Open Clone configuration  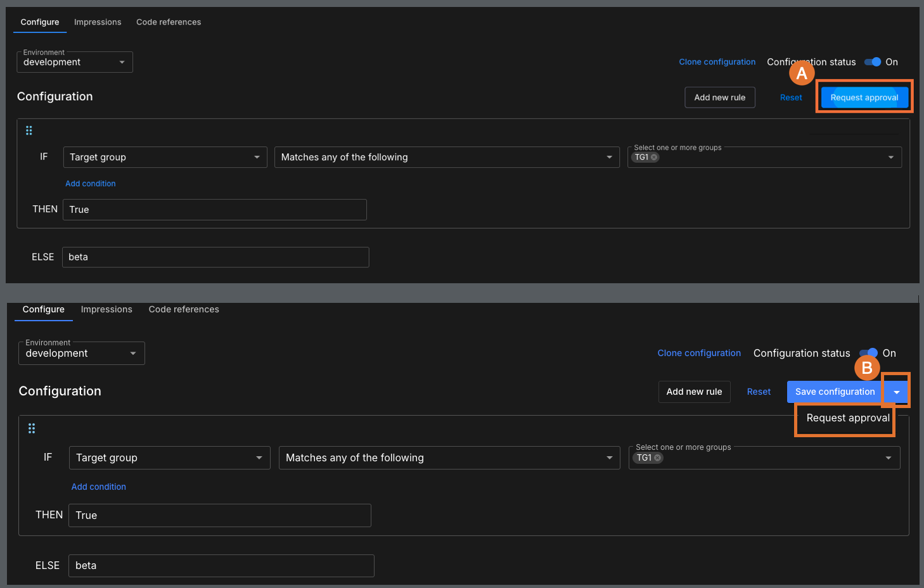pos(717,61)
